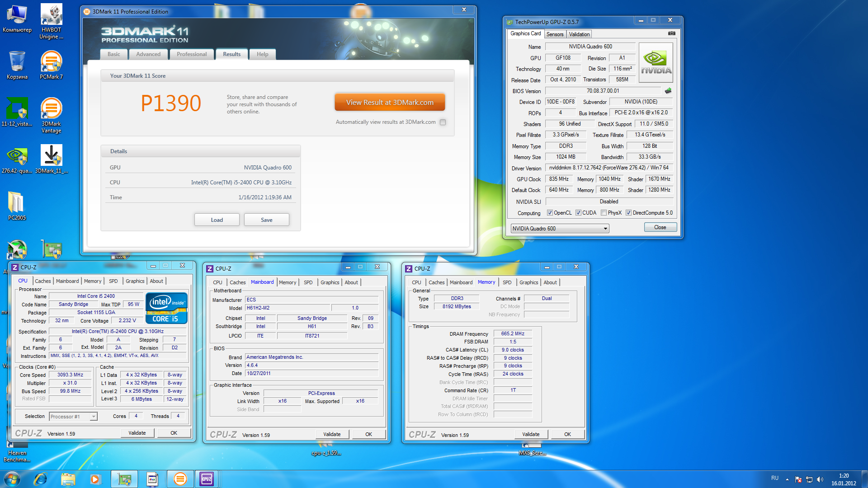868x488 pixels.
Task: Open the PC2005 folder icon
Action: point(17,206)
